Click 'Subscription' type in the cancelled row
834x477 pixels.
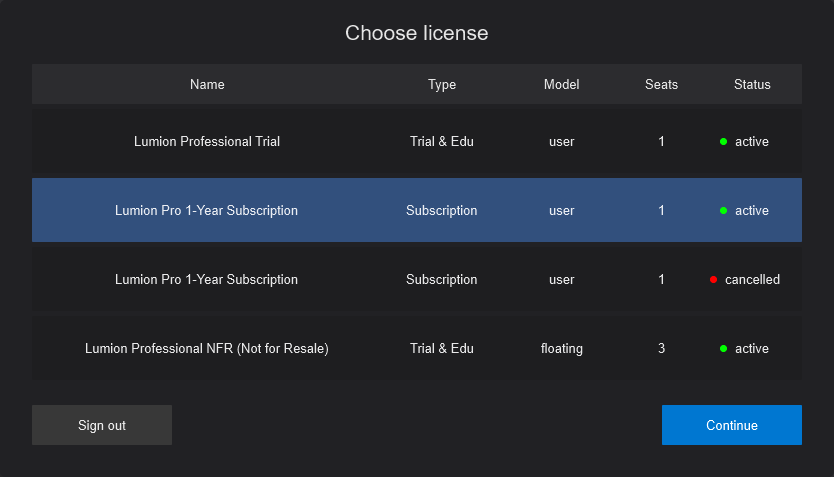441,280
